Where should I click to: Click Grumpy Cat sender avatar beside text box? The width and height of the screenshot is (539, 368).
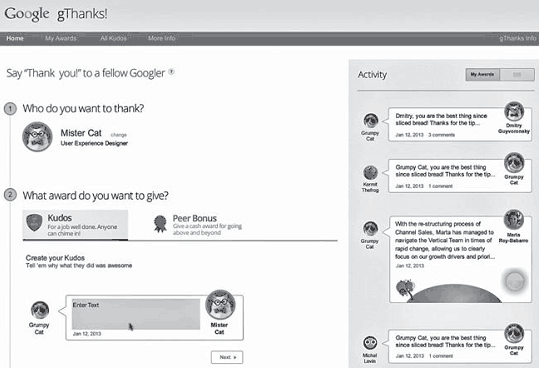click(x=40, y=310)
